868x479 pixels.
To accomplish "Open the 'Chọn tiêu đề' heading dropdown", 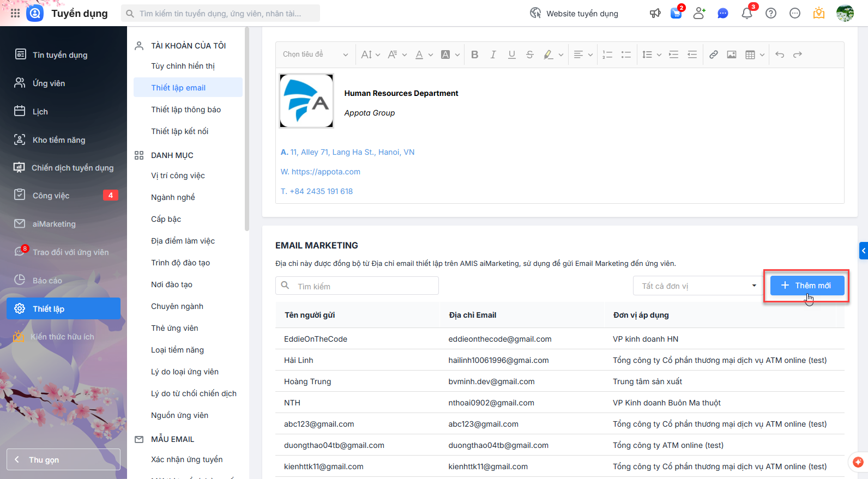I will (315, 54).
